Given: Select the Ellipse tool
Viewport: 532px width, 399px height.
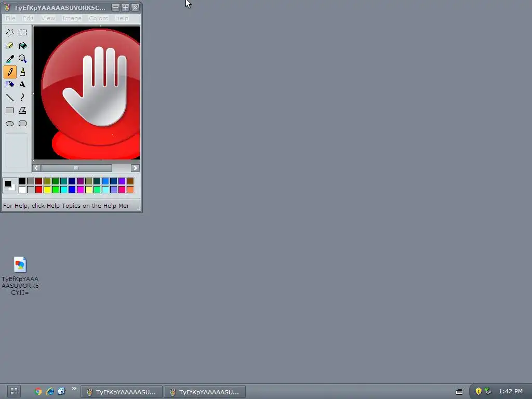Looking at the screenshot, I should 10,124.
